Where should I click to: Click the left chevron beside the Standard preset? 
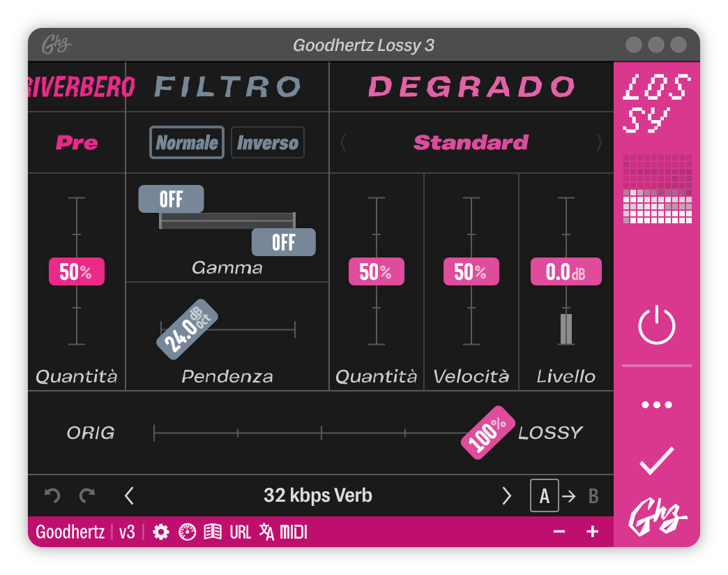(x=343, y=142)
